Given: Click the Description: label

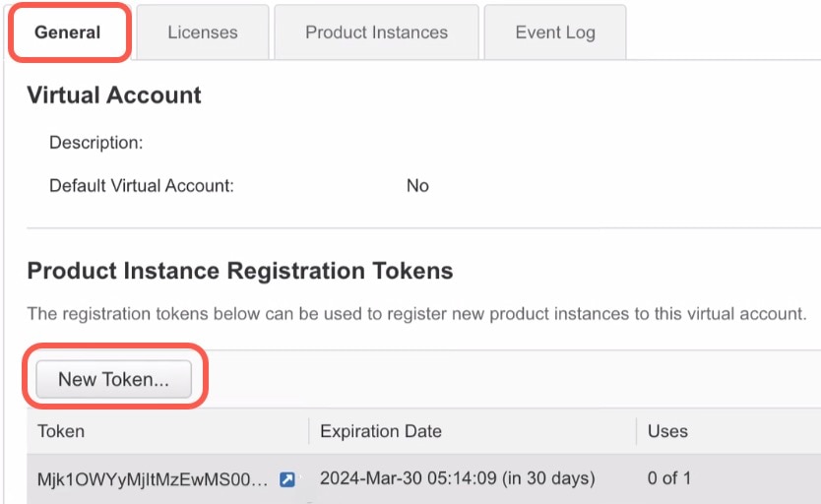Looking at the screenshot, I should [x=95, y=143].
